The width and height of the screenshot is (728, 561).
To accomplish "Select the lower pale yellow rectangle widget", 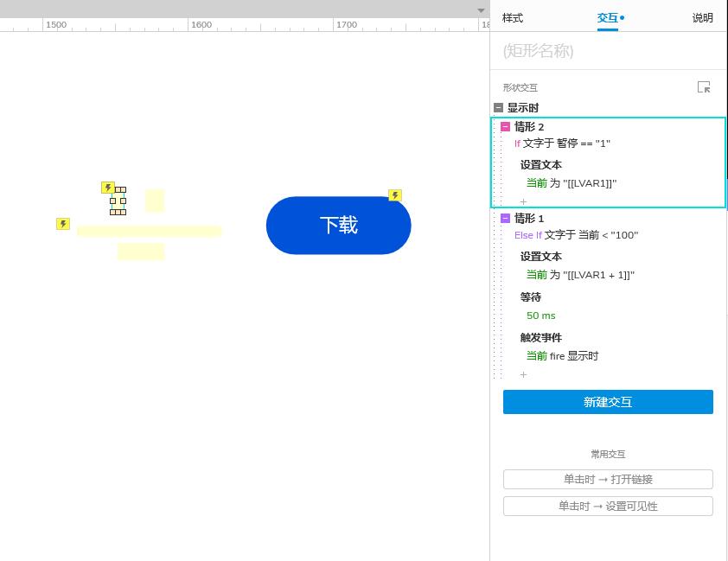I will pos(141,251).
